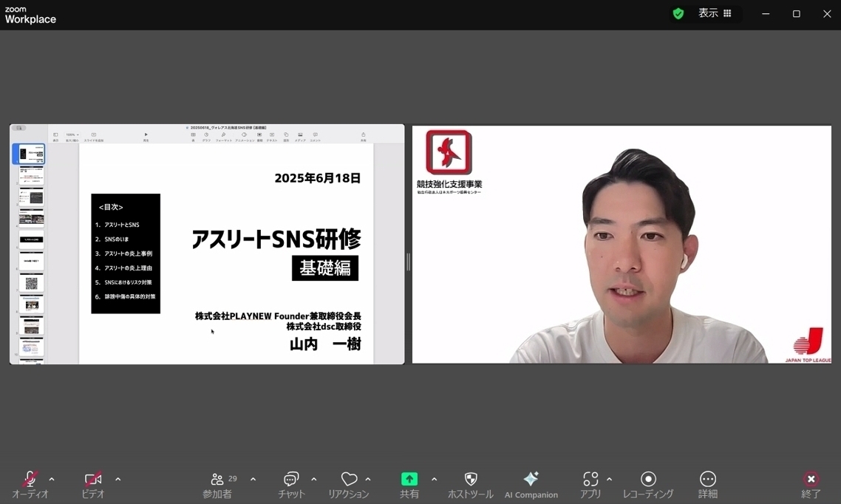Open the リアクション heart reactions
This screenshot has width=841, height=504.
[349, 485]
